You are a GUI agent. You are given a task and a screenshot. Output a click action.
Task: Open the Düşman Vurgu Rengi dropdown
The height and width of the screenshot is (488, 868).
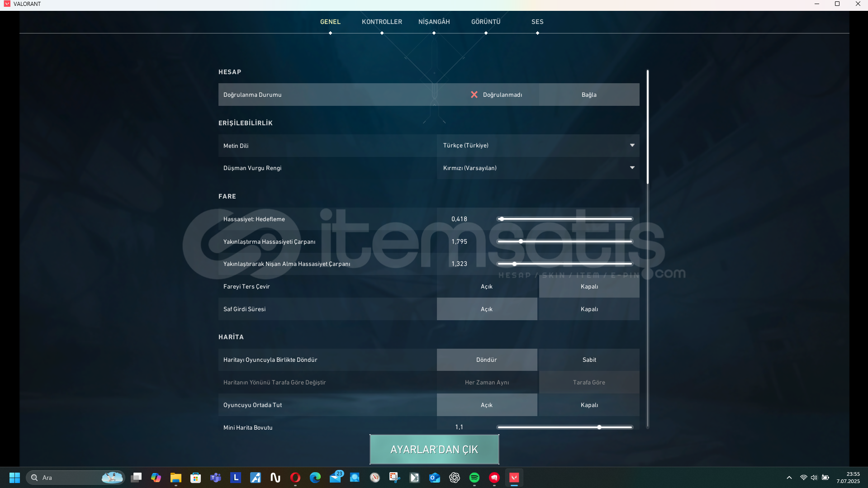(x=538, y=168)
